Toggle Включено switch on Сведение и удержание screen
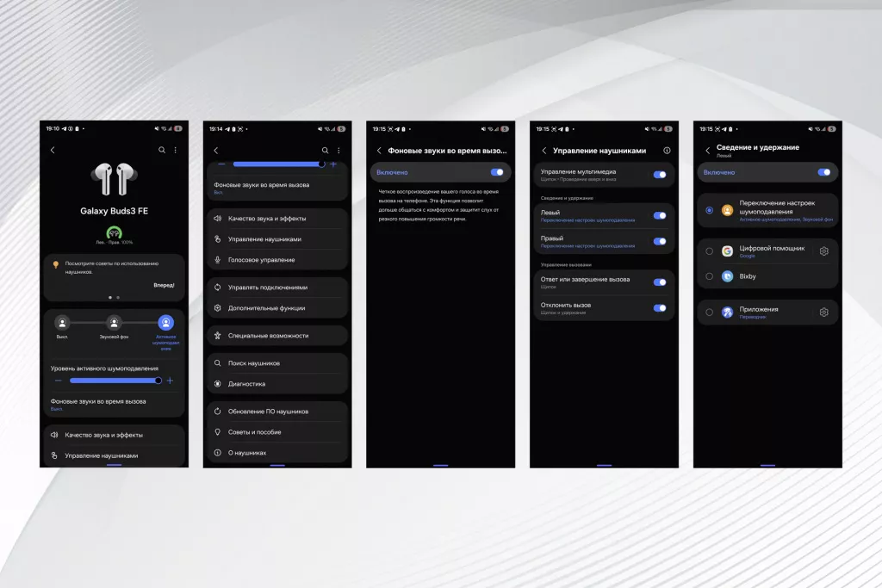The image size is (882, 588). tap(824, 172)
